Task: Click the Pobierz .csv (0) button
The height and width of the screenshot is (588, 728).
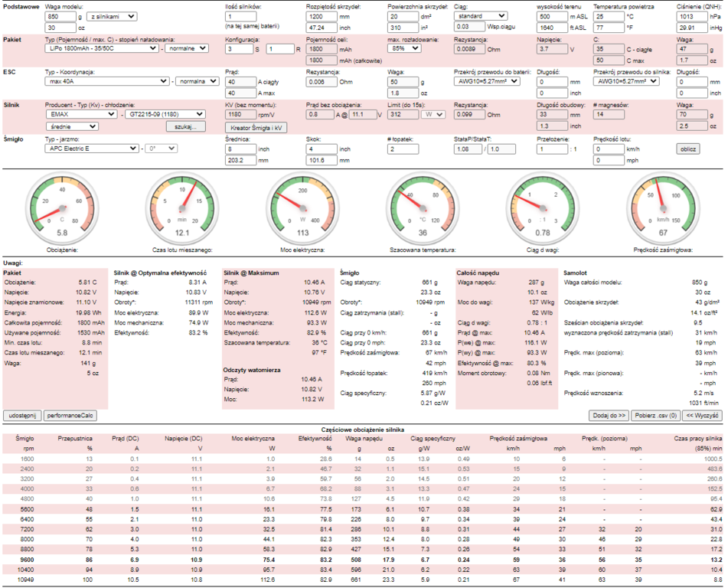Action: click(x=655, y=414)
